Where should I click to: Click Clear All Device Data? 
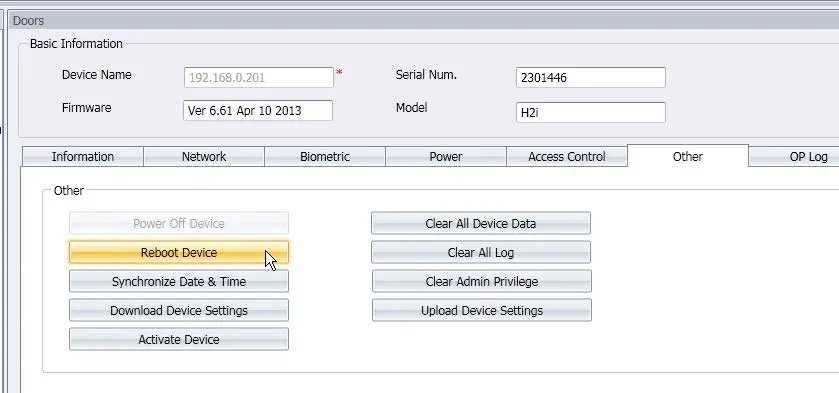click(481, 223)
